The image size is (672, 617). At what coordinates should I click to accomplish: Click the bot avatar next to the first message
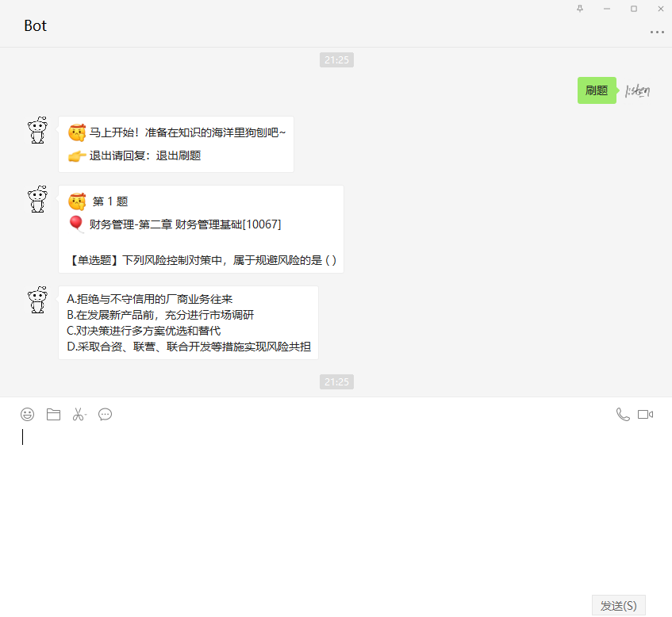point(36,129)
